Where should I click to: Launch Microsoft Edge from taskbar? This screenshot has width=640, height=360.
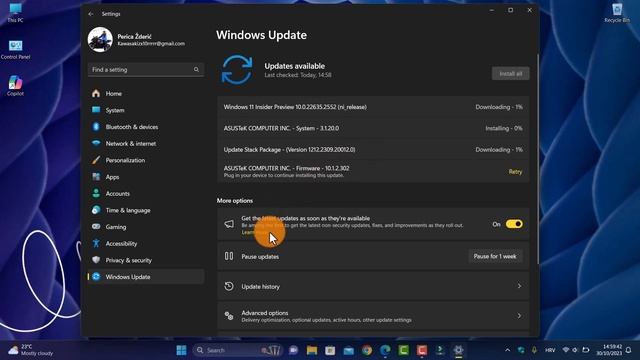pyautogui.click(x=385, y=350)
